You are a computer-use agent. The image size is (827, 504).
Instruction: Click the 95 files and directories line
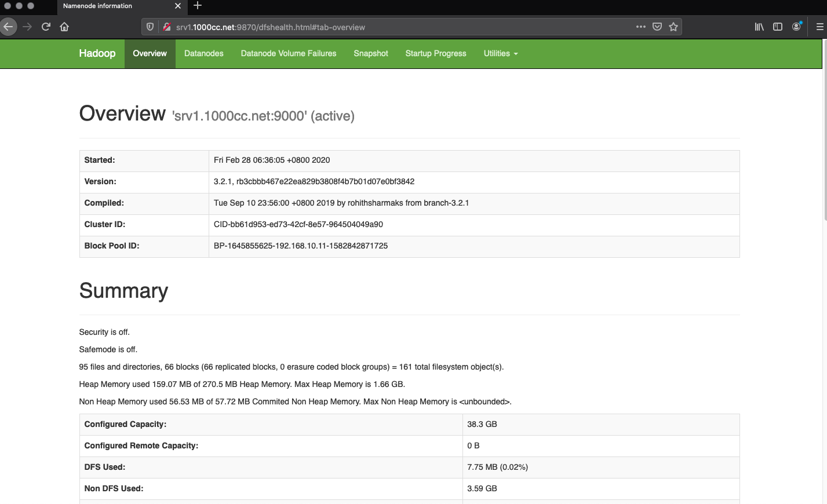[x=292, y=367]
